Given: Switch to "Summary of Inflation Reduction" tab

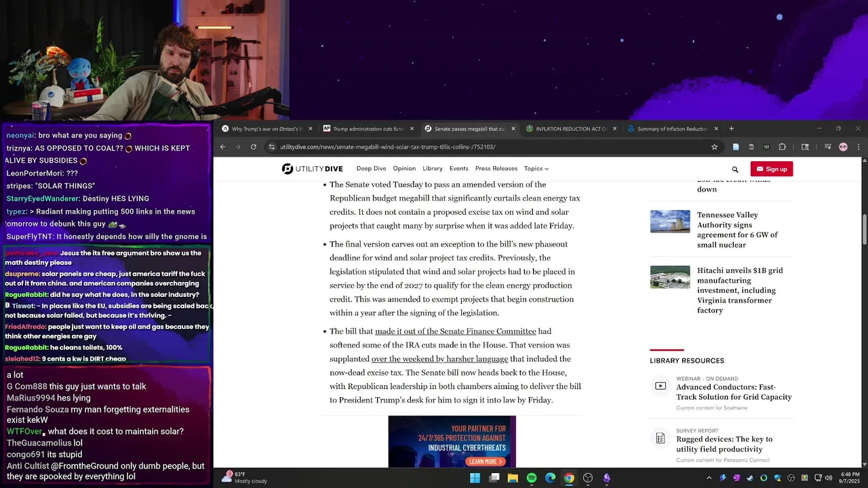Looking at the screenshot, I should click(672, 129).
